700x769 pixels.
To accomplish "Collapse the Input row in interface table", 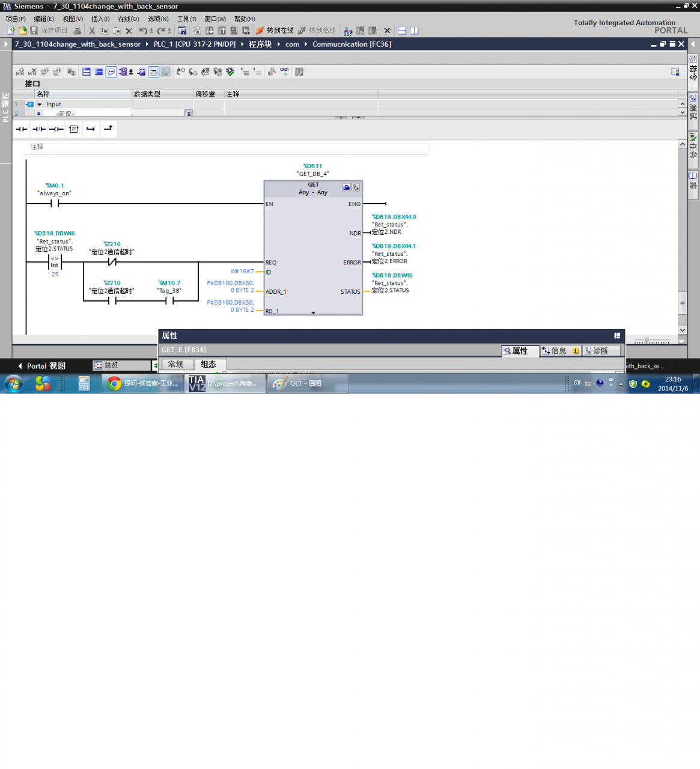I will pyautogui.click(x=40, y=105).
